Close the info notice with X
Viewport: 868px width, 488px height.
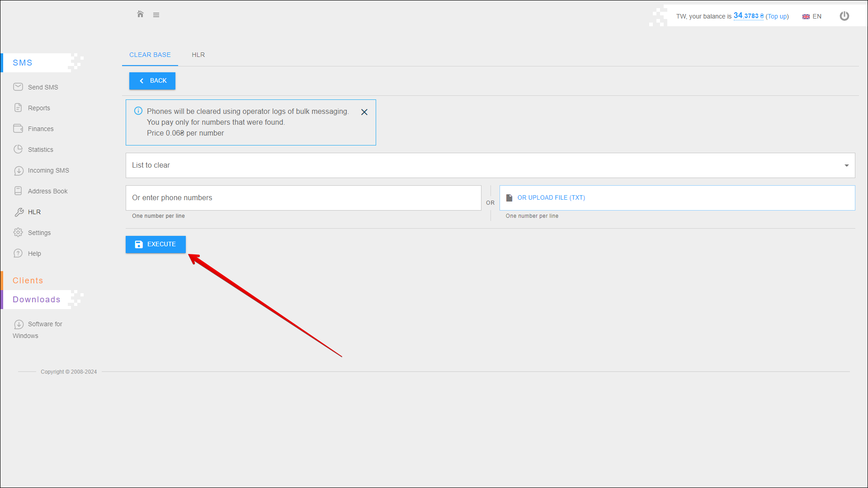tap(364, 112)
